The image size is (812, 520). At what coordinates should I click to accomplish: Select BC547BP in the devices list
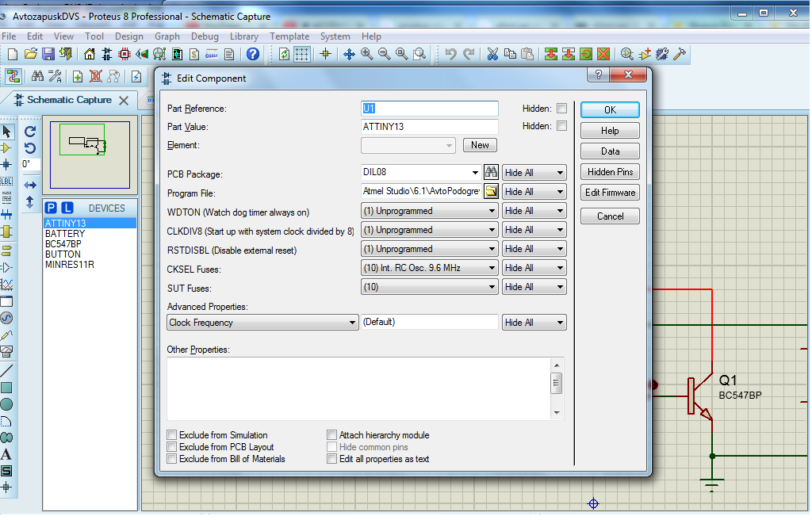tap(63, 244)
